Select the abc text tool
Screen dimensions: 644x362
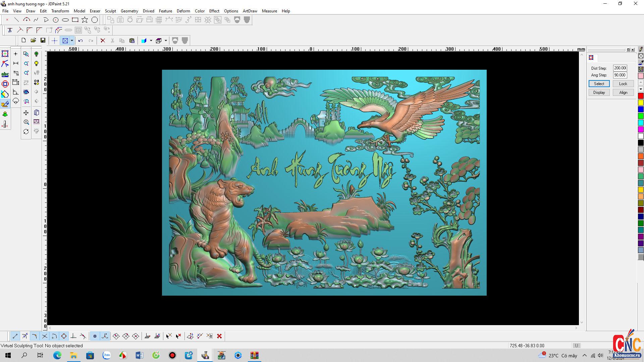5,74
